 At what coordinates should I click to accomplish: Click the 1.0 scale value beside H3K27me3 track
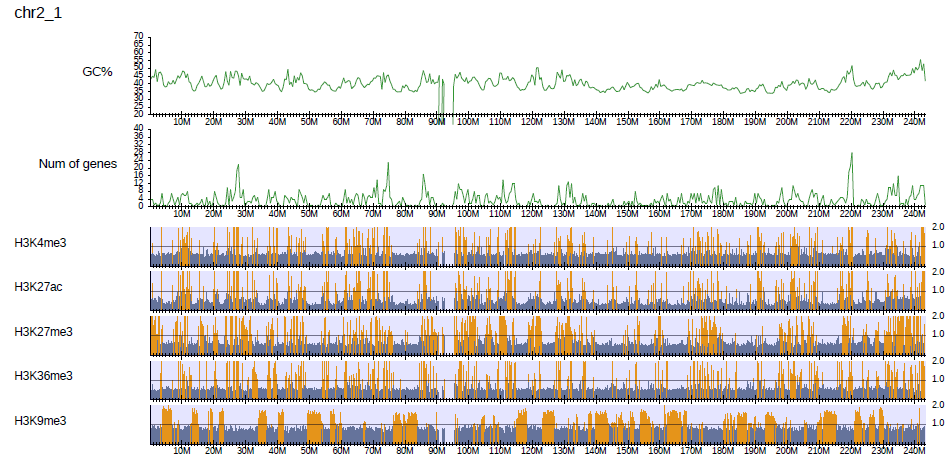click(937, 334)
